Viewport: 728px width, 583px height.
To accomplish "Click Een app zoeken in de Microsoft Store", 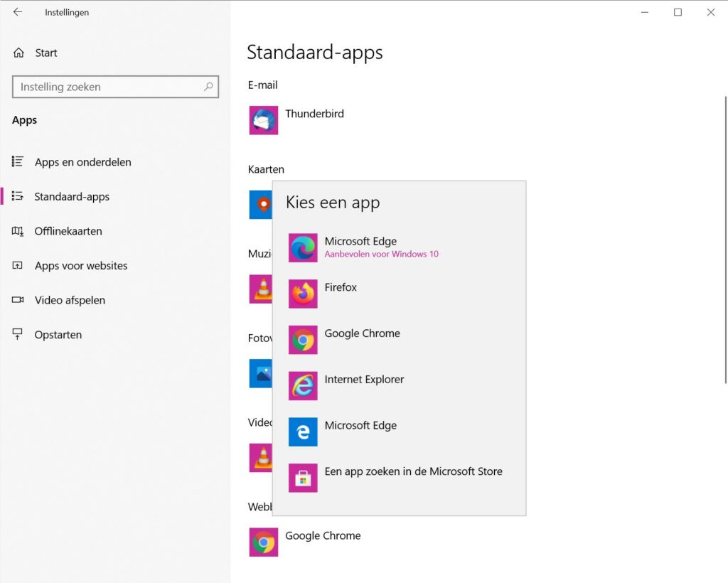I will click(x=413, y=471).
